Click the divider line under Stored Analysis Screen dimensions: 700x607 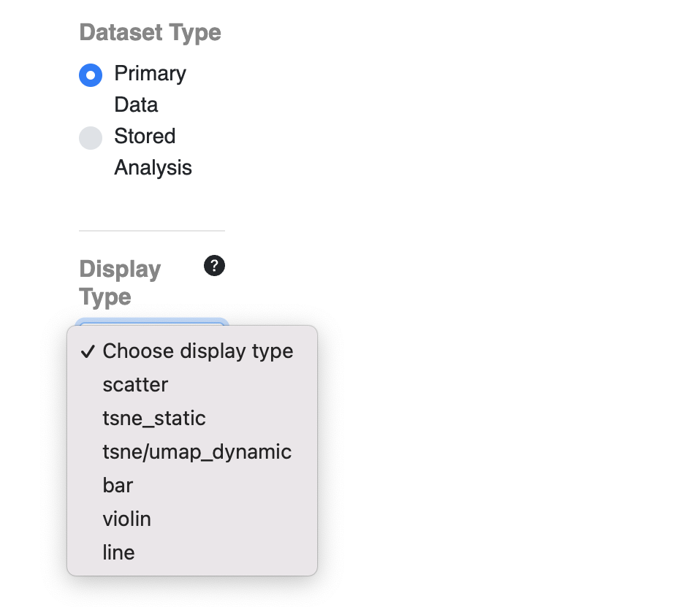152,231
